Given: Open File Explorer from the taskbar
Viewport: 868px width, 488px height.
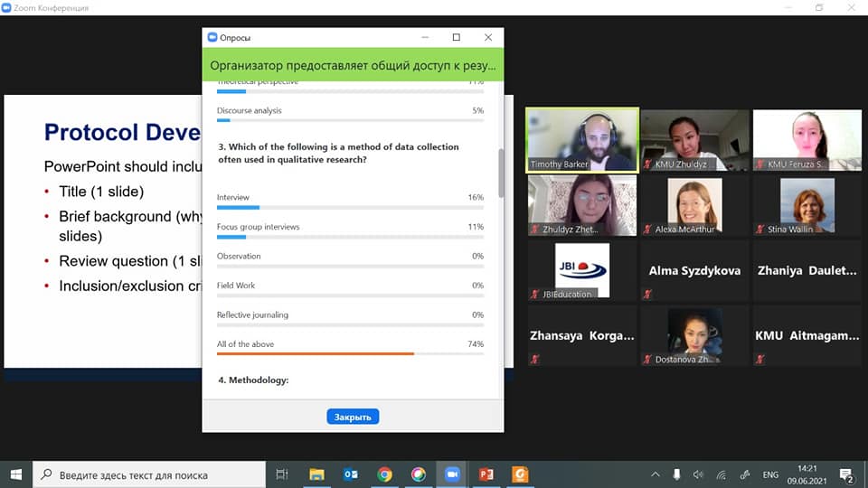Looking at the screenshot, I should [x=316, y=474].
